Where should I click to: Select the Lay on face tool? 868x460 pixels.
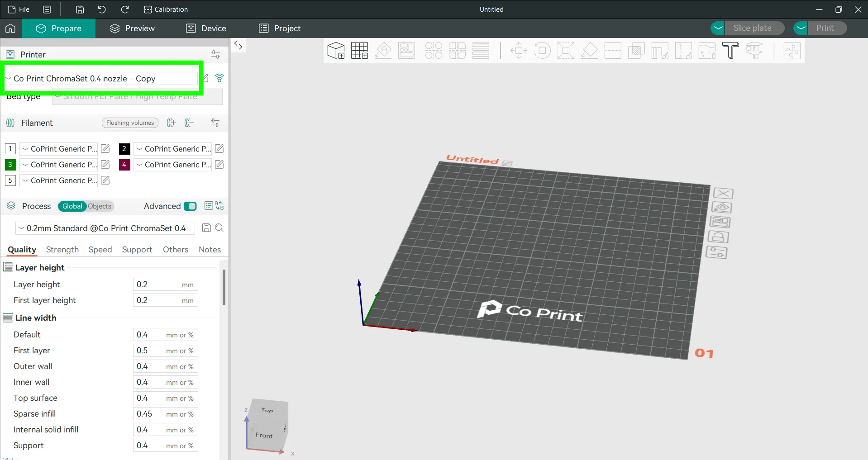point(589,51)
